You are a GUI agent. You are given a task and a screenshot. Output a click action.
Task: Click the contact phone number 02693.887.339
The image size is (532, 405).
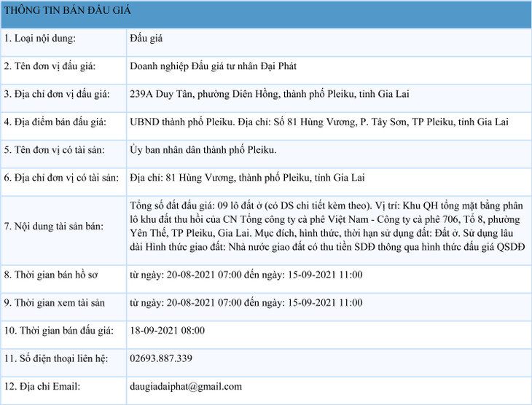(161, 358)
